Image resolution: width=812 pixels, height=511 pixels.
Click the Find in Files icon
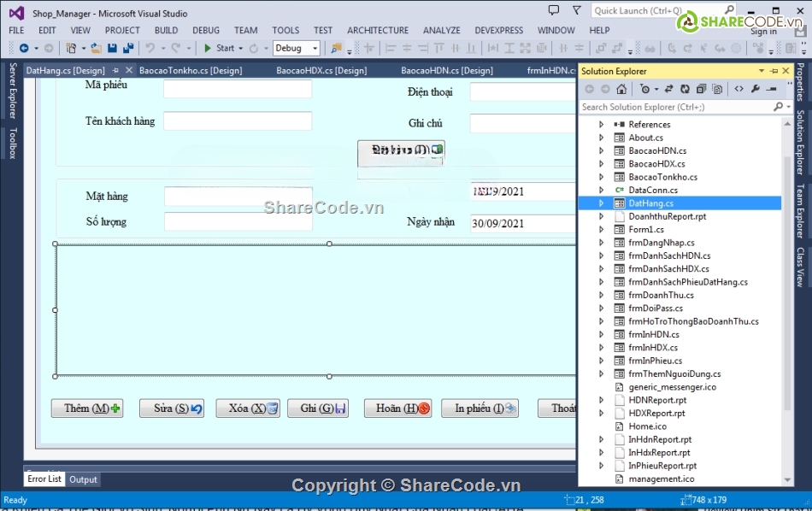pos(337,48)
